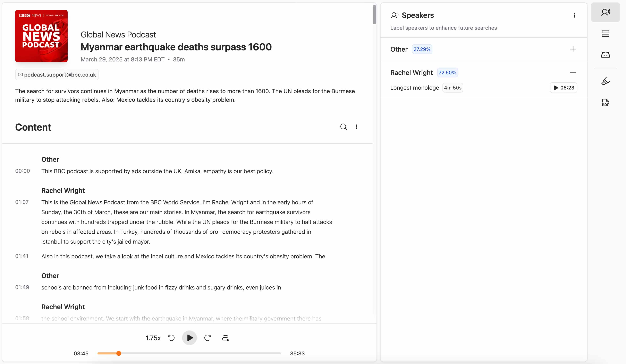Play longest monologue at 05:23
This screenshot has width=626, height=364.
[563, 88]
